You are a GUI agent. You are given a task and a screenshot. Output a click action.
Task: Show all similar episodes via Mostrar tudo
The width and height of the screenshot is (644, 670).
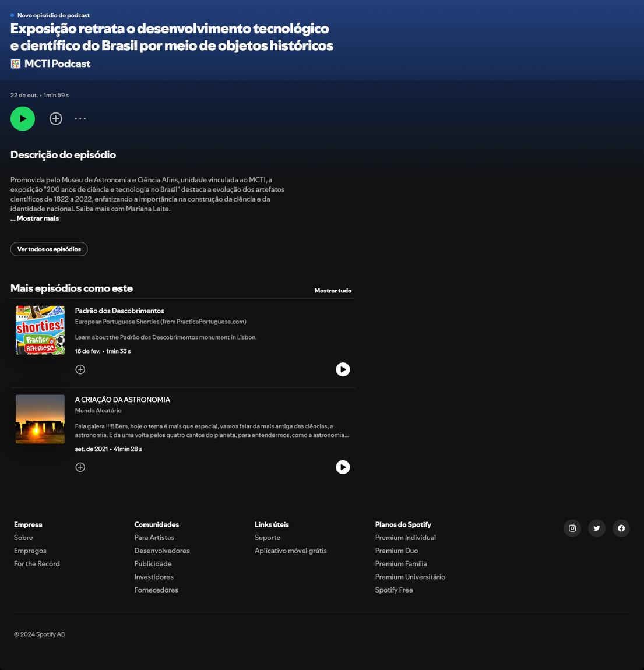pyautogui.click(x=333, y=290)
